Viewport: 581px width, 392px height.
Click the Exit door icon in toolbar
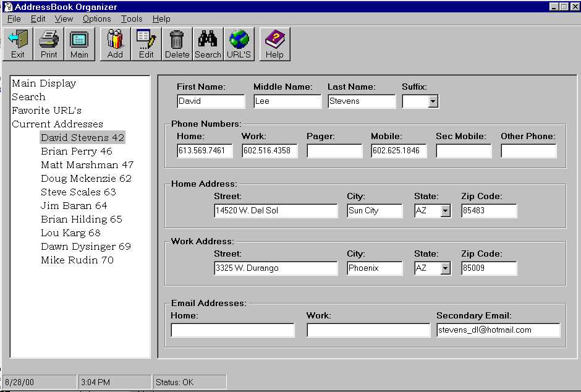point(18,44)
